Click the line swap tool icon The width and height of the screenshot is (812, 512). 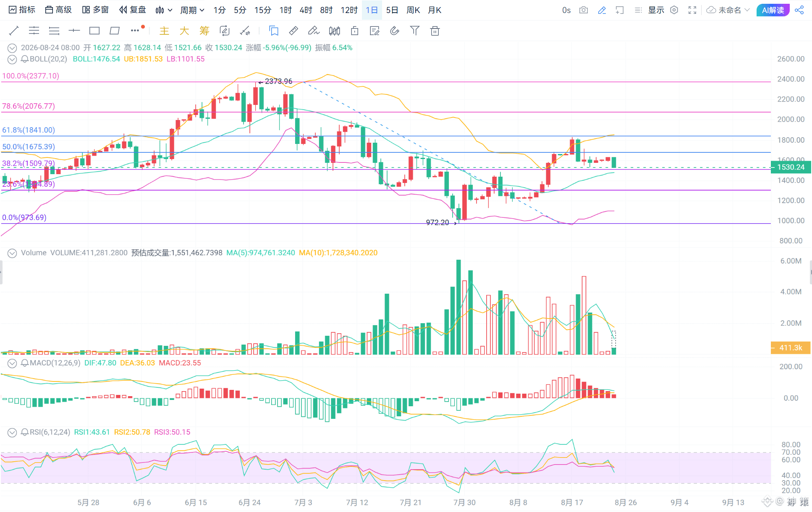pyautogui.click(x=245, y=31)
